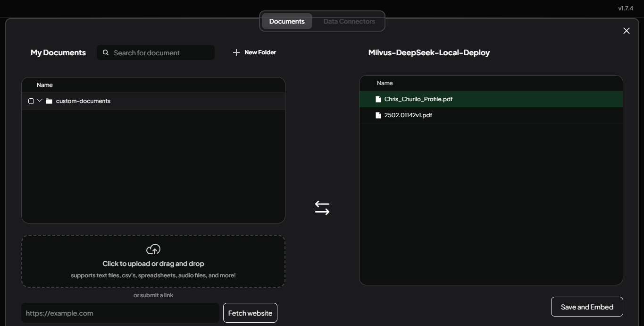Select the Chris_Churilo_Profile.pdf row
644x326 pixels.
[491, 99]
